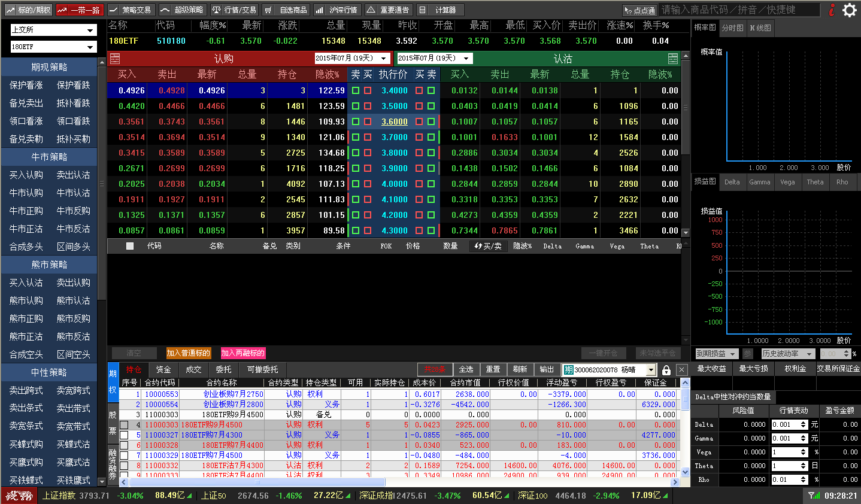Toggle select-all checkbox in order list header
Screen dimensions: 861x504
(130, 246)
